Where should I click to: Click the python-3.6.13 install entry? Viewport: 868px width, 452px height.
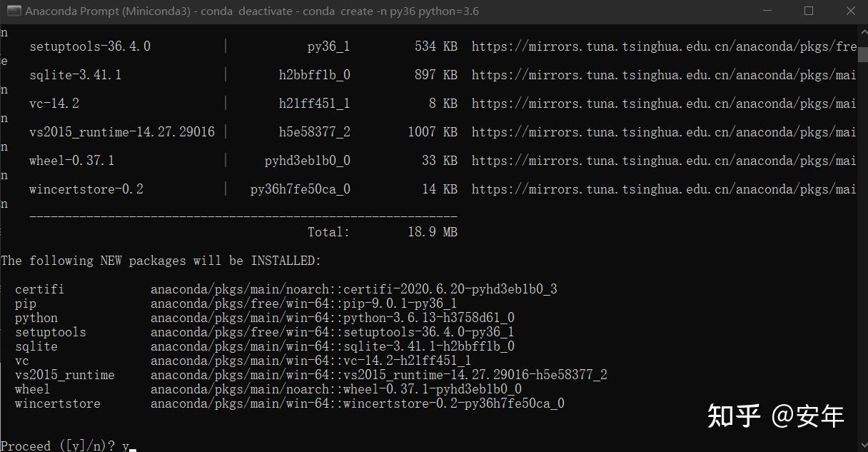265,318
